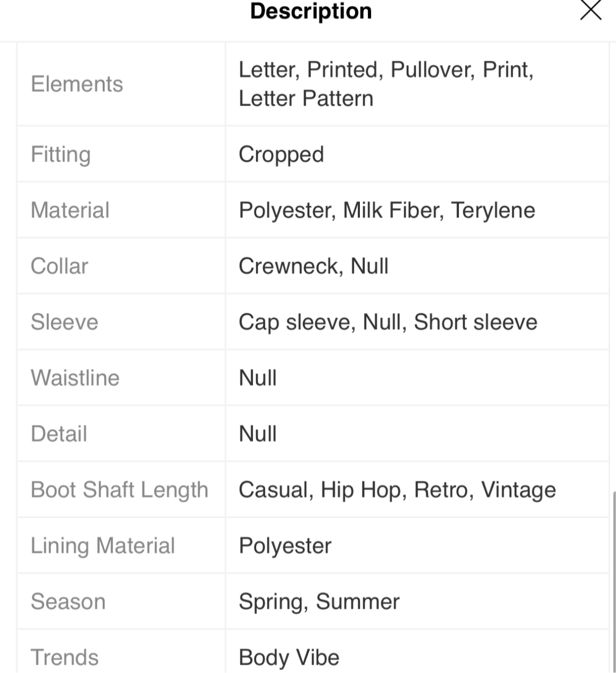The image size is (616, 673).
Task: Select the Boot Shaft Length label
Action: pyautogui.click(x=120, y=490)
